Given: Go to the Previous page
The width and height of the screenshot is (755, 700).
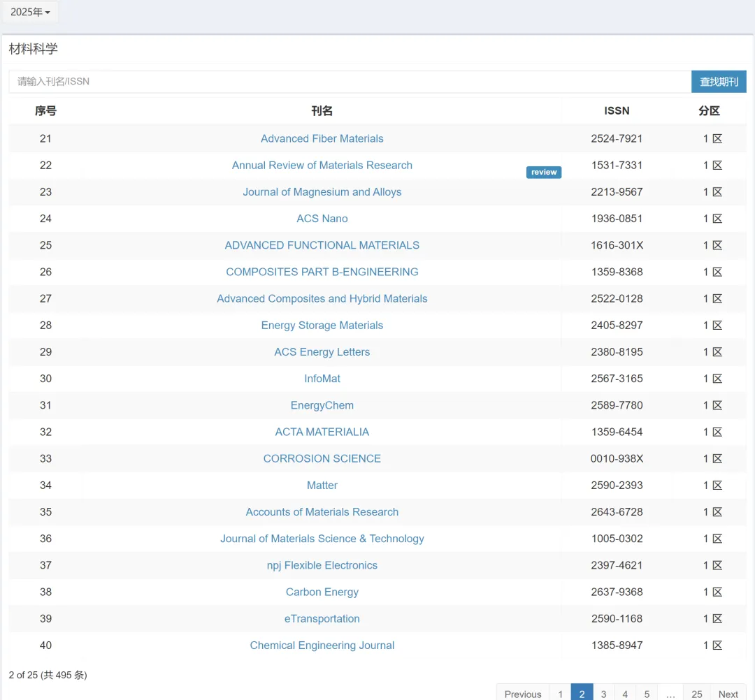Looking at the screenshot, I should click(523, 694).
